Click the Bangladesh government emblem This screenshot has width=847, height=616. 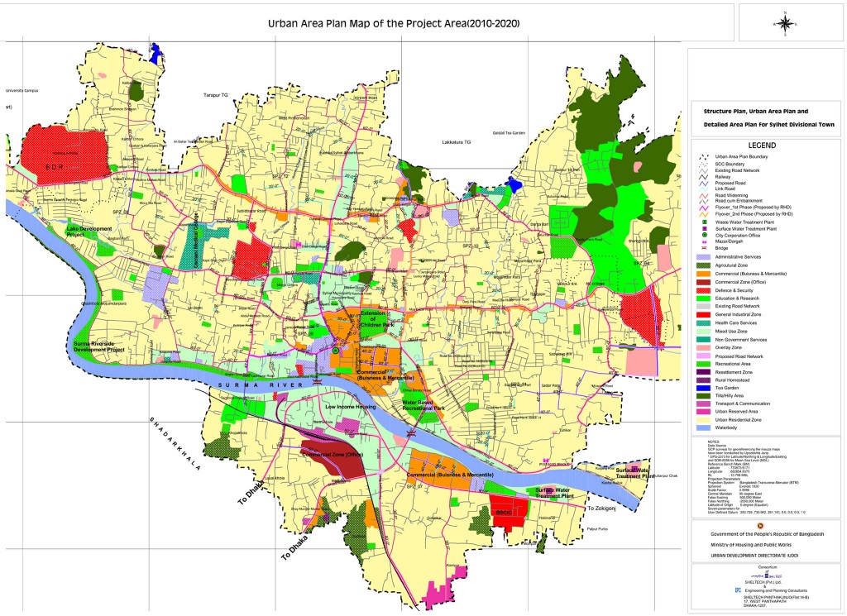coord(762,525)
